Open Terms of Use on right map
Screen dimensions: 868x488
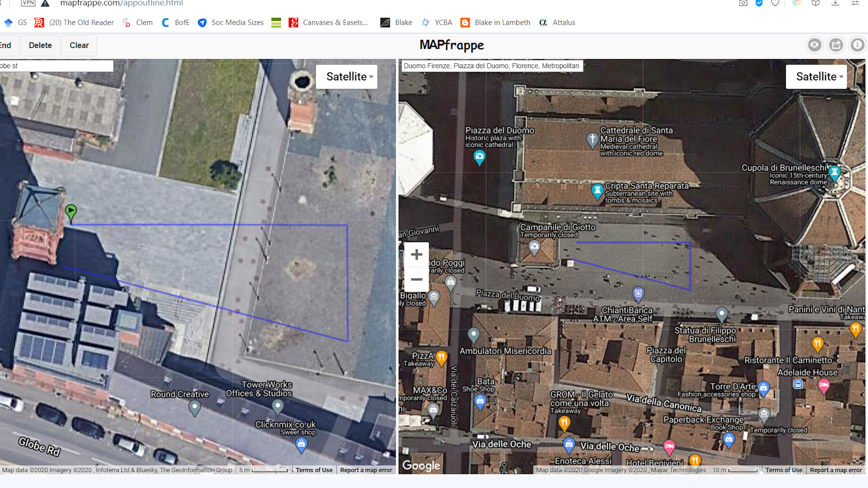click(784, 470)
